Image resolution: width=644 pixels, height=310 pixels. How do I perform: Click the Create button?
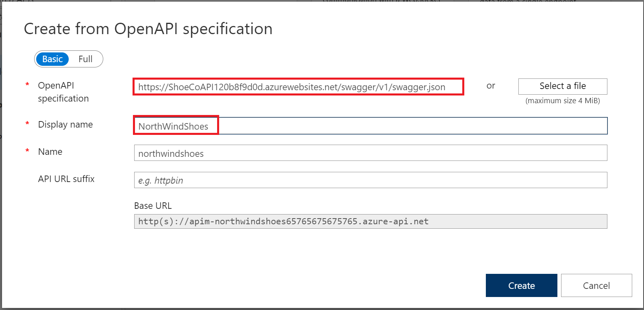point(521,285)
